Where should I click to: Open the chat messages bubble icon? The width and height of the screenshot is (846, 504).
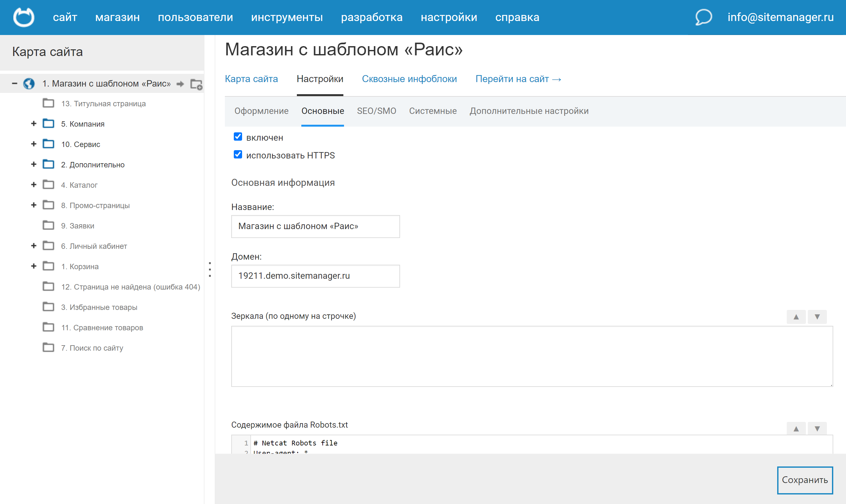click(x=703, y=17)
